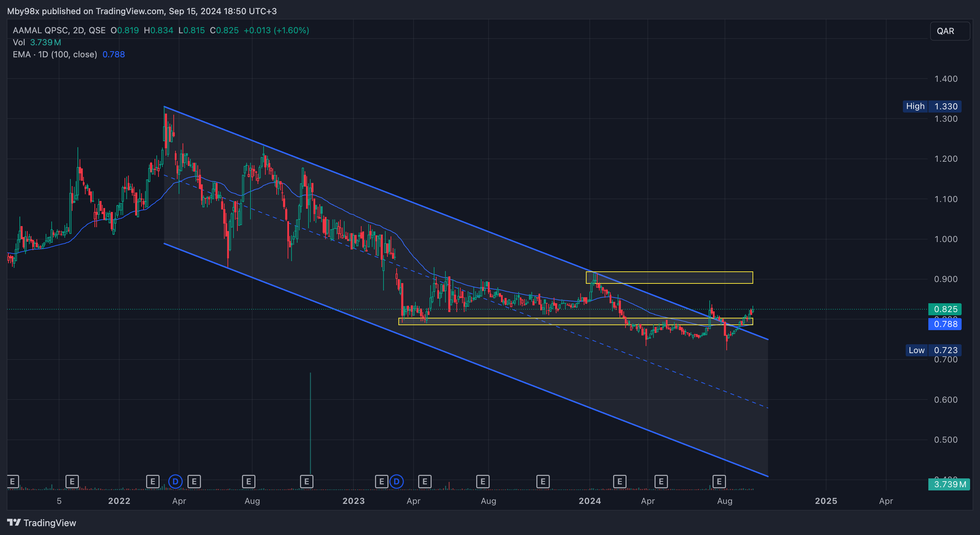Select the lower yellow support rectangle near 0.800
The width and height of the screenshot is (980, 535).
(576, 321)
